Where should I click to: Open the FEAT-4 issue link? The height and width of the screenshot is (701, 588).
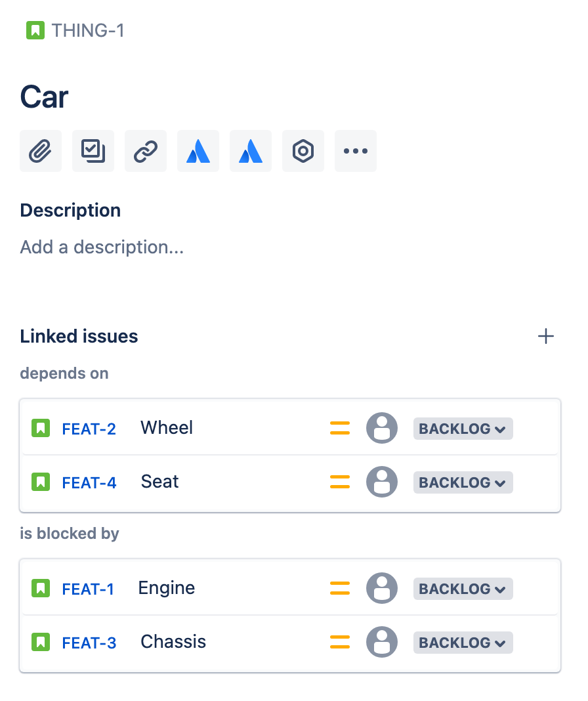point(89,482)
